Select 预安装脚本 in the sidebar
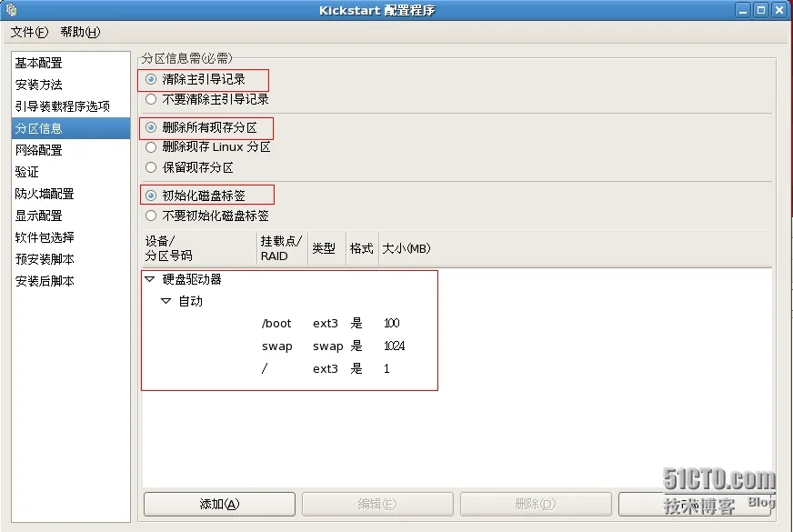The image size is (793, 532). tap(71, 259)
